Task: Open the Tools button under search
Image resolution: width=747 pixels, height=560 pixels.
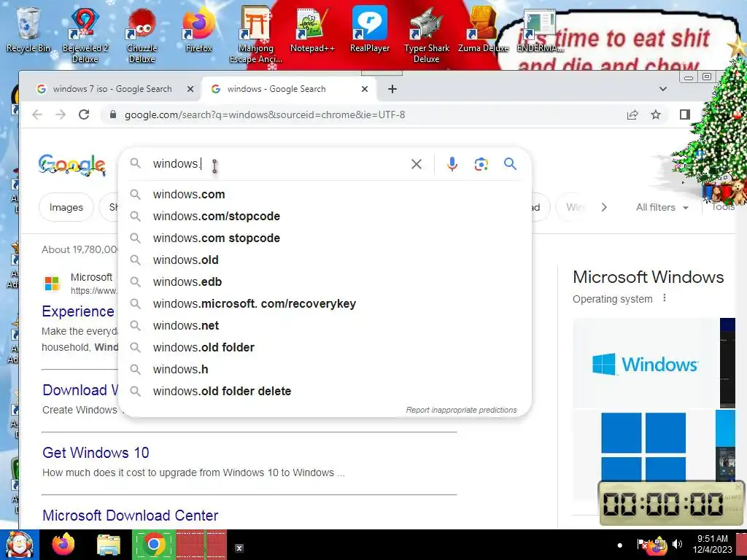Action: [722, 206]
